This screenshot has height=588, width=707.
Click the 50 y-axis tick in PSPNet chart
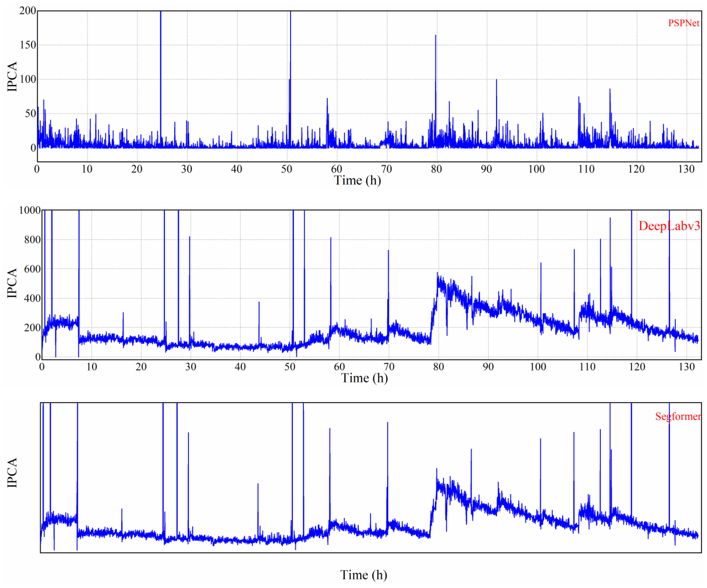click(30, 114)
